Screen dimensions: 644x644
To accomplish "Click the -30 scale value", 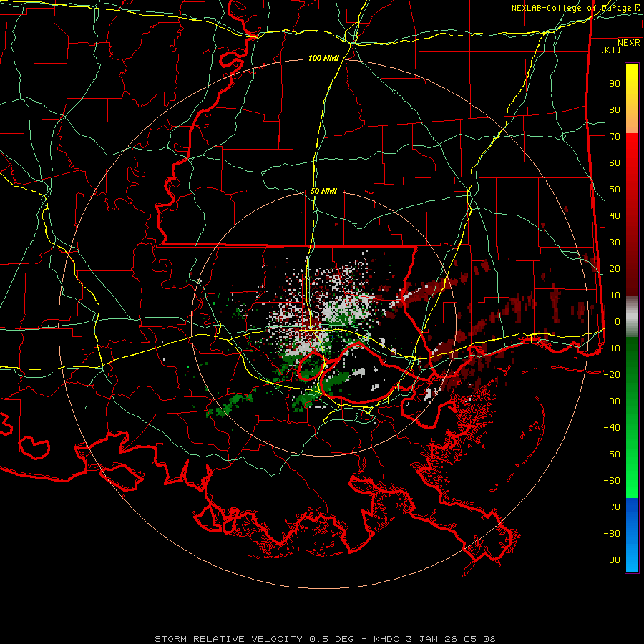I will [612, 401].
